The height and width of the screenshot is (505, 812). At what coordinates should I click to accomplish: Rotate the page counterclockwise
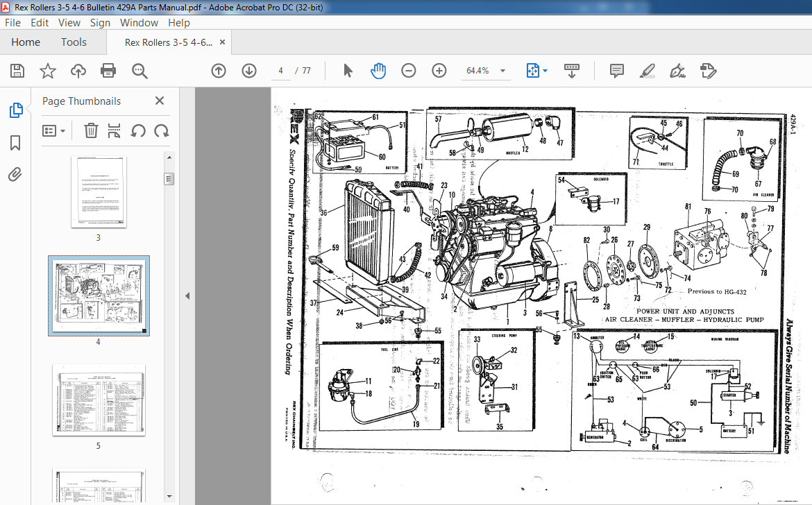point(137,131)
